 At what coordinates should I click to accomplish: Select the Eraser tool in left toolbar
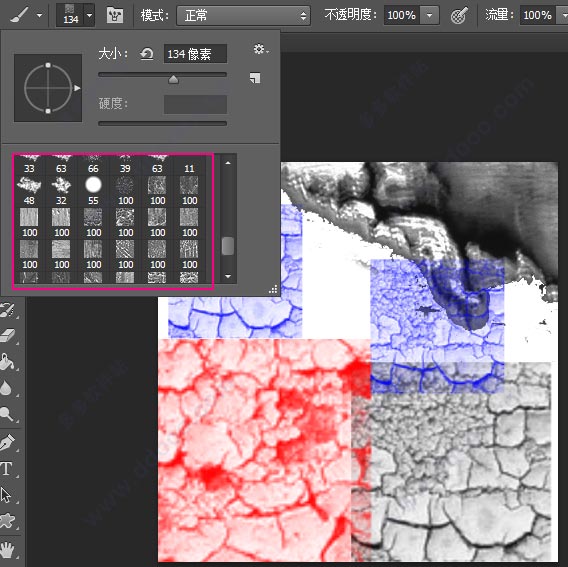pos(7,335)
